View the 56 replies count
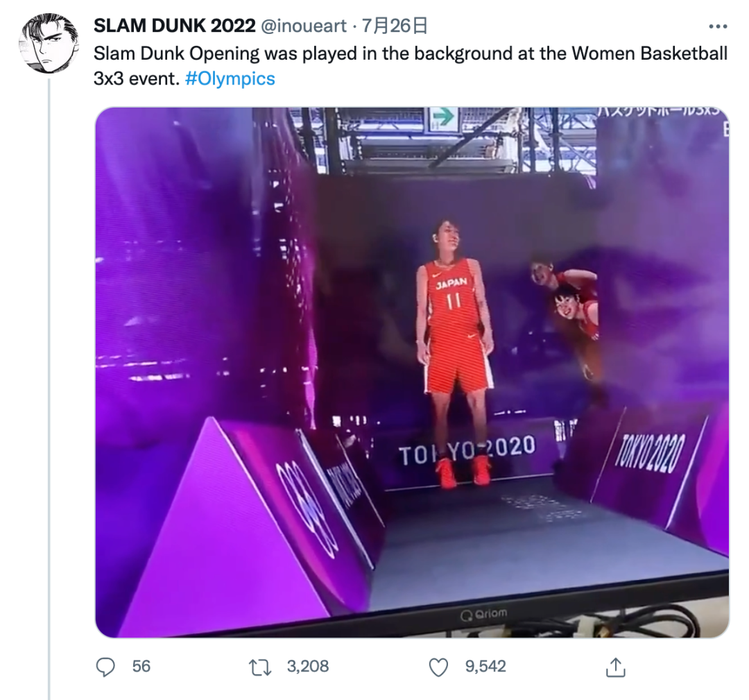Image resolution: width=749 pixels, height=700 pixels. click(141, 667)
